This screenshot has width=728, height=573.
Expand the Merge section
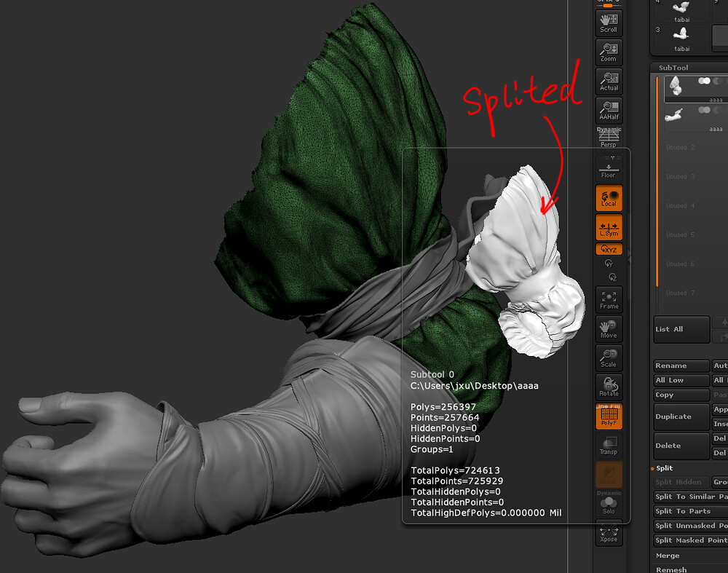click(667, 556)
